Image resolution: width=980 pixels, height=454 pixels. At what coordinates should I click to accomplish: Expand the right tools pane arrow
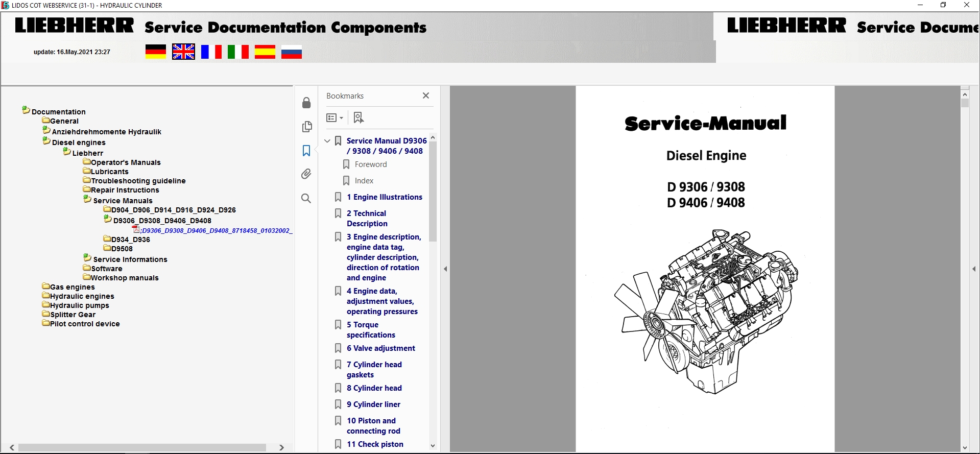click(974, 269)
